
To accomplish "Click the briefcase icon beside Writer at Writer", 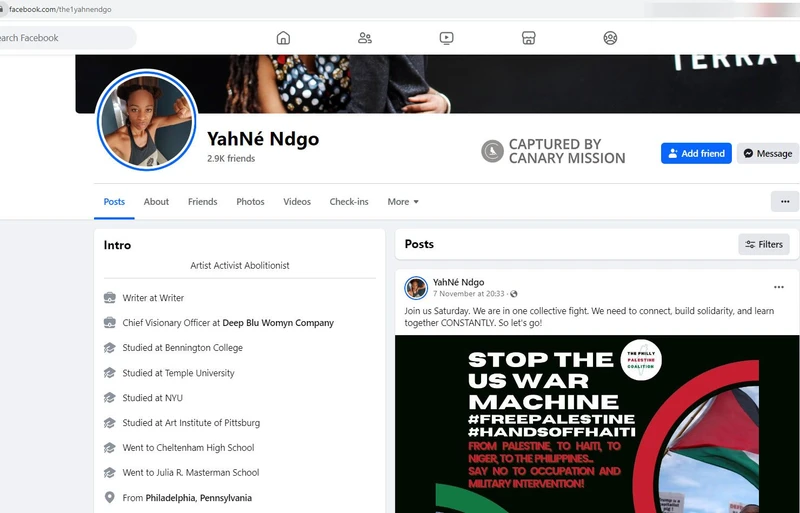I will coord(110,298).
